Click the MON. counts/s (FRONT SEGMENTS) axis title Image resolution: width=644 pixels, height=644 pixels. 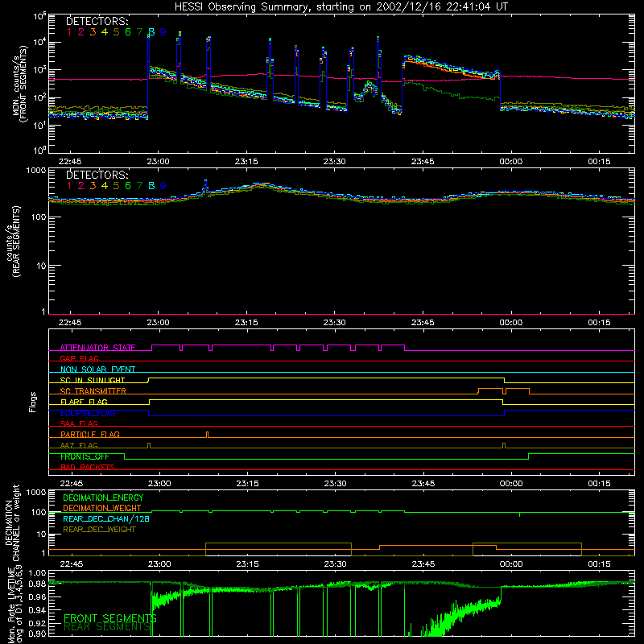[19, 84]
